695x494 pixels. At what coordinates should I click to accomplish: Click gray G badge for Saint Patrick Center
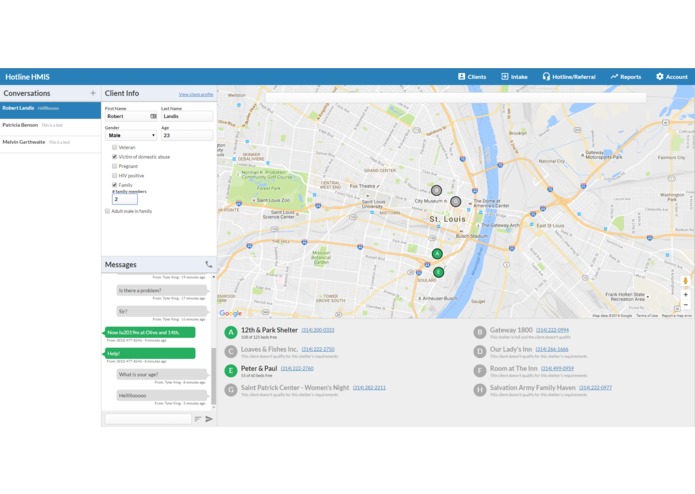point(230,390)
